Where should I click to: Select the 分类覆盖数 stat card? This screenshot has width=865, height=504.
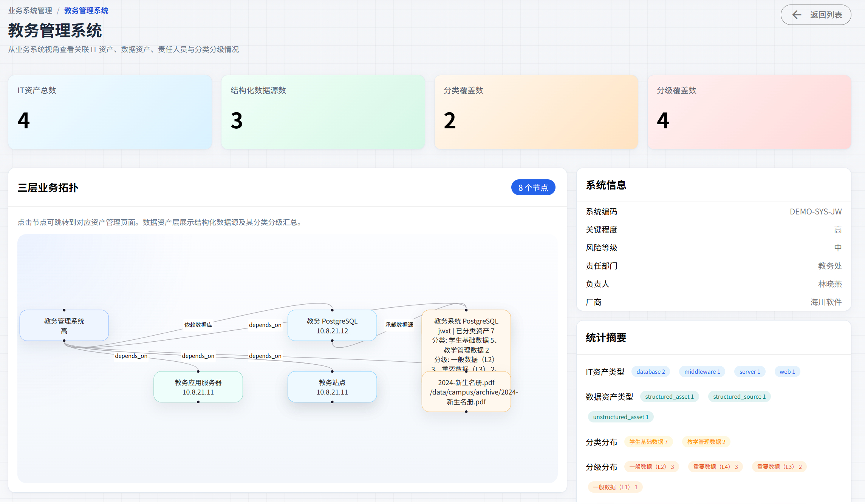pos(536,112)
